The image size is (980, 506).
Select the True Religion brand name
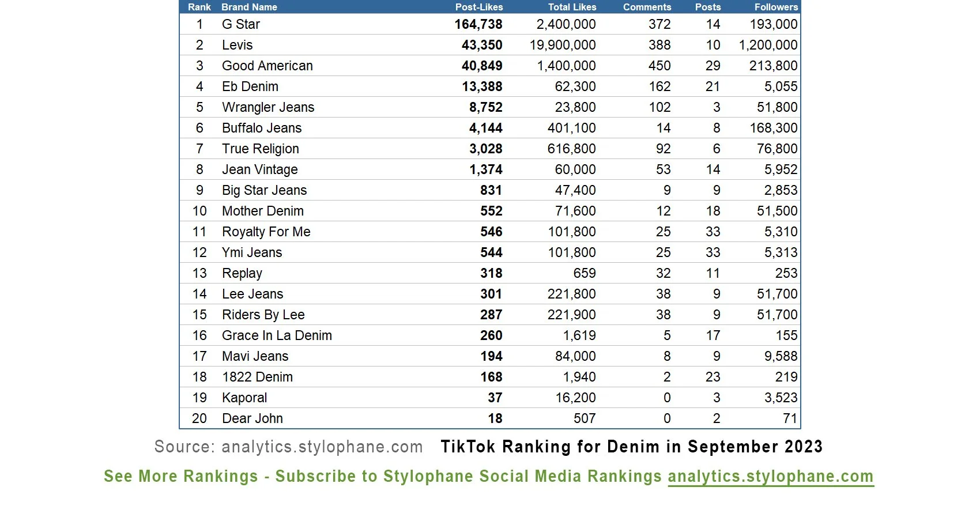click(261, 149)
